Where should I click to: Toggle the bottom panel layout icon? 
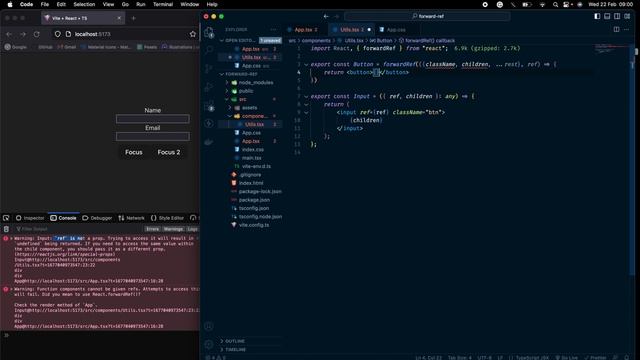tap(607, 16)
